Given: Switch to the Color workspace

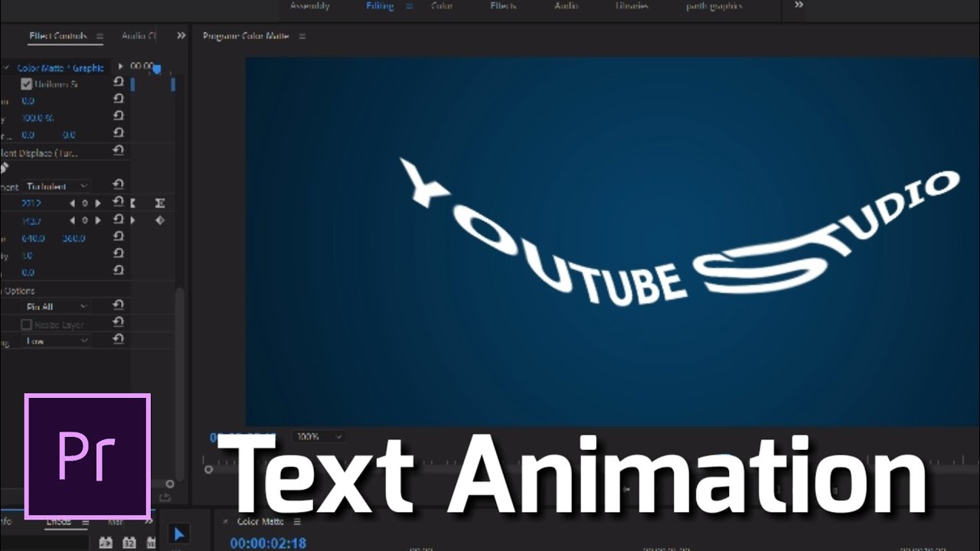Looking at the screenshot, I should pyautogui.click(x=442, y=6).
